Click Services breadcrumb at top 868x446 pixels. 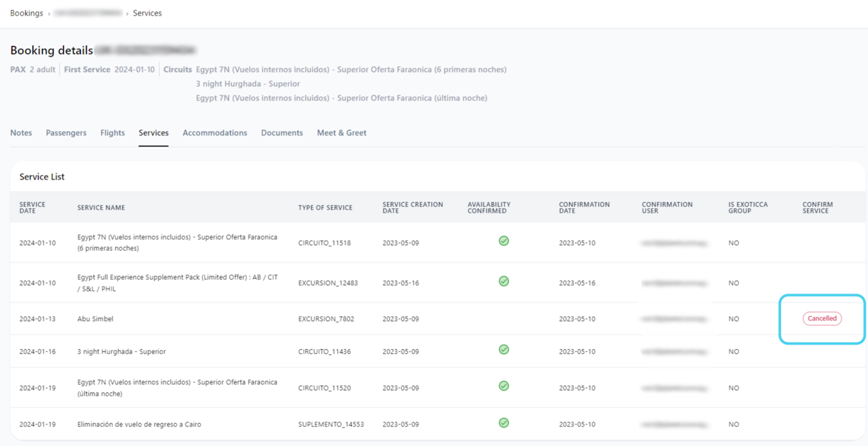(147, 13)
